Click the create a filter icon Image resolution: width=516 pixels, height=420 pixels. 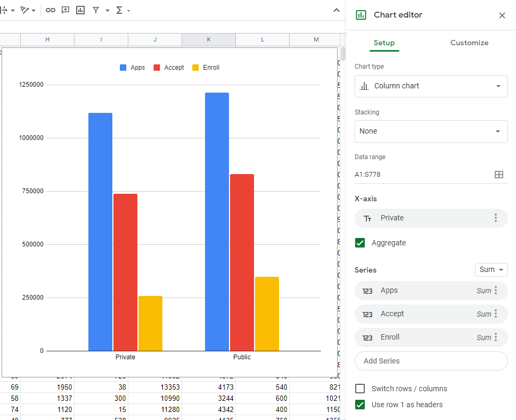(96, 10)
